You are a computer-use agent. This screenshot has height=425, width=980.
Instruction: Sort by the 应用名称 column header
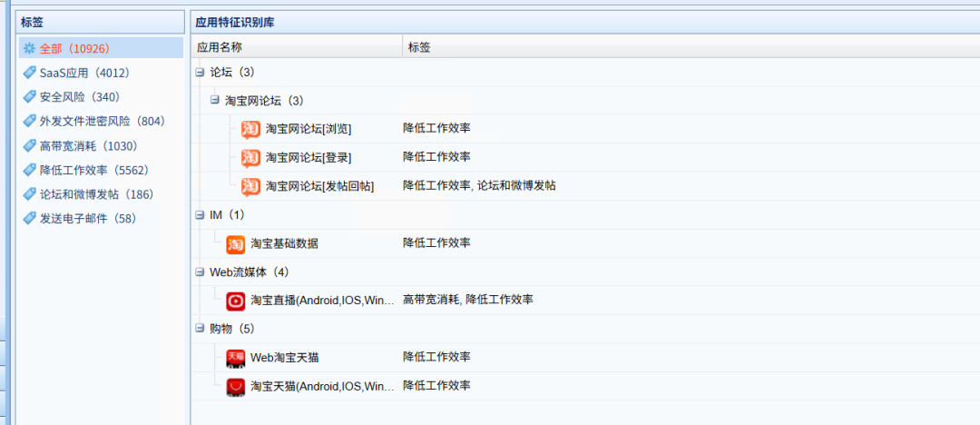[x=297, y=47]
